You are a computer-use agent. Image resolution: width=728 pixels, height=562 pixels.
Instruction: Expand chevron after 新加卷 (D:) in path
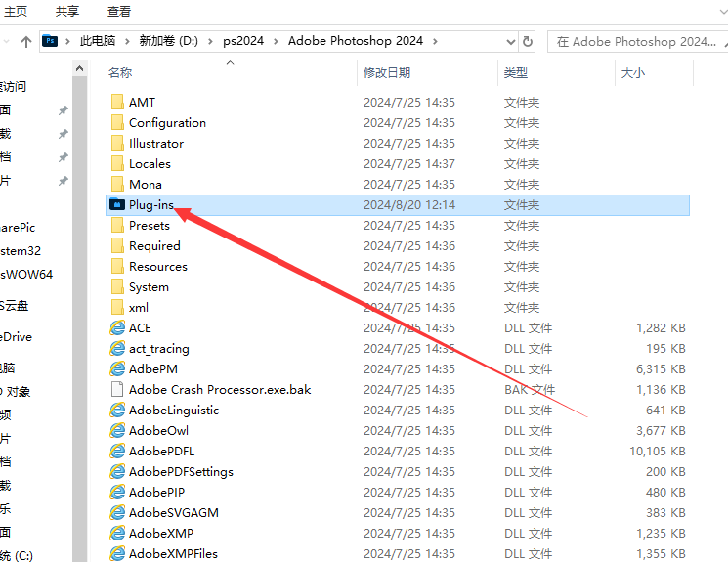click(x=210, y=41)
